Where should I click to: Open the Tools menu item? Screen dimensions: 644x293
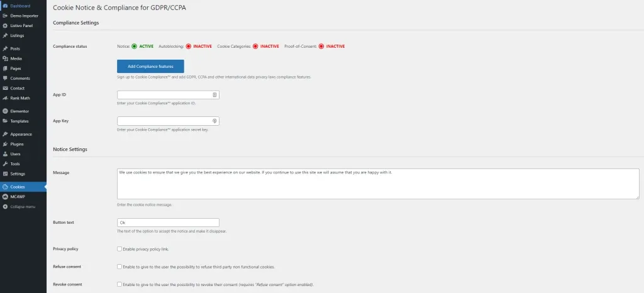23,163
